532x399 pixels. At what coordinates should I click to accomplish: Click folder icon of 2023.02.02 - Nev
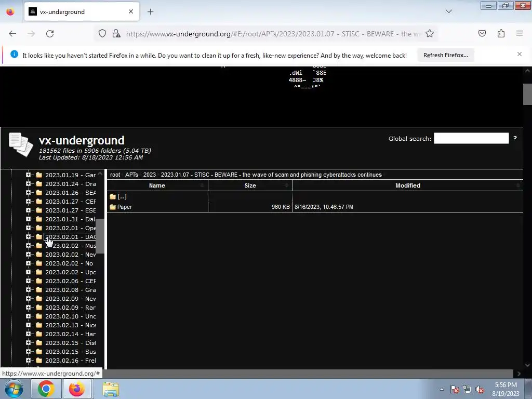39,255
